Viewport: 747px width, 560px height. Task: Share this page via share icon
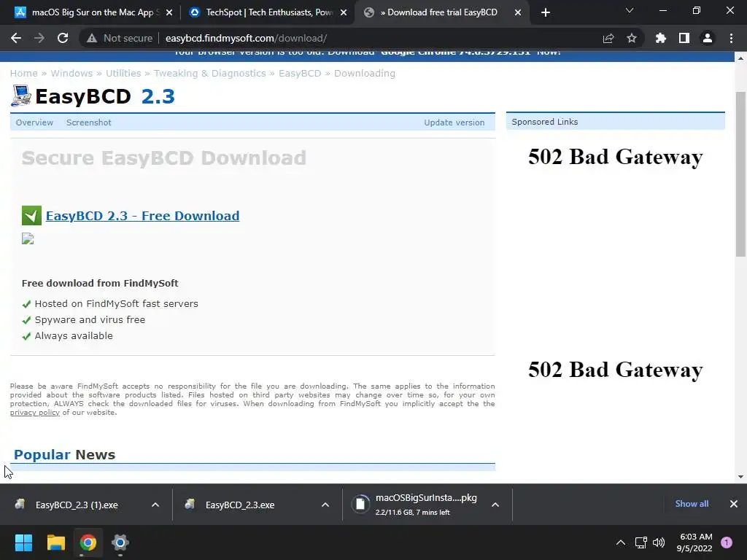pyautogui.click(x=608, y=38)
